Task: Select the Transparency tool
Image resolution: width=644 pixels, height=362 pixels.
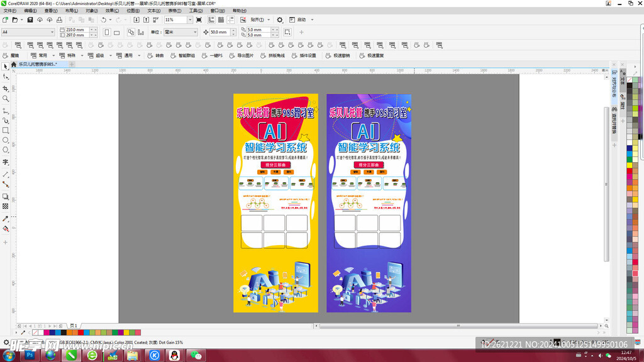Action: click(5, 206)
